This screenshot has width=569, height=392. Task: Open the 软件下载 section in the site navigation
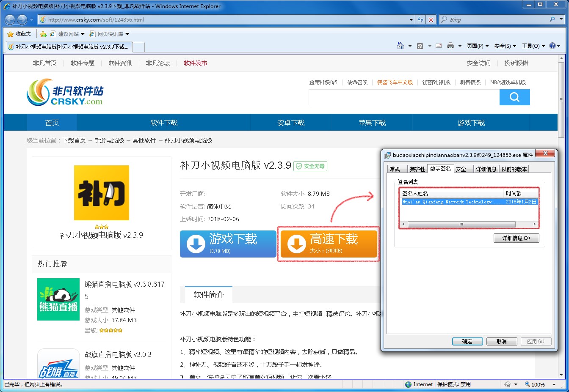pyautogui.click(x=163, y=123)
